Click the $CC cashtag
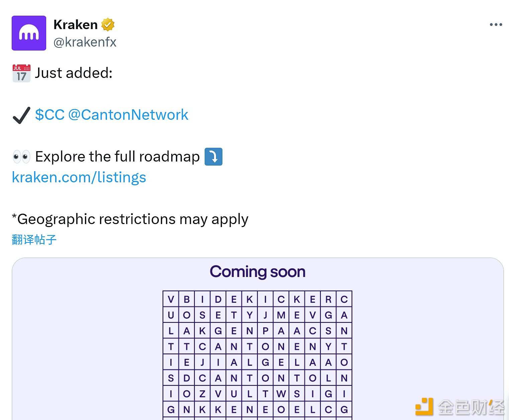Screen dimensions: 509x420 (49, 115)
